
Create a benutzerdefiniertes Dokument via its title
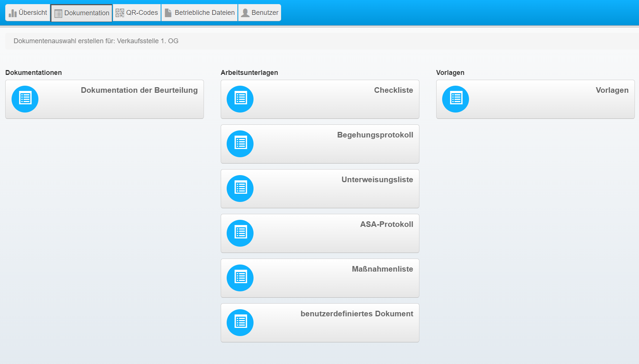tap(357, 314)
